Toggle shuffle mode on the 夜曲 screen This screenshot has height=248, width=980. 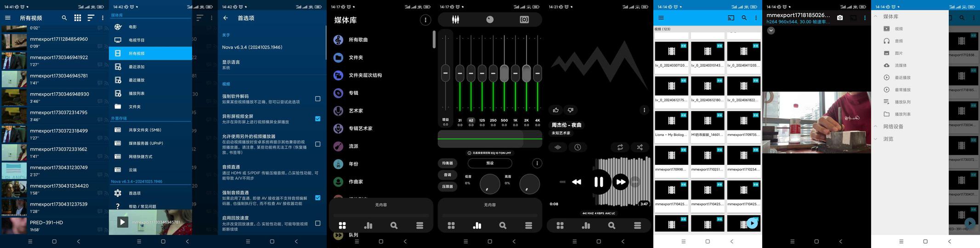point(640,147)
